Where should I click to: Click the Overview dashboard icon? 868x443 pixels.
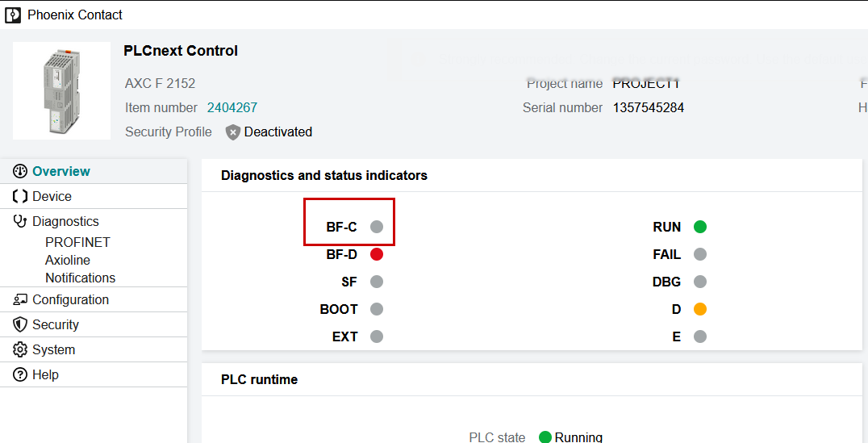20,171
